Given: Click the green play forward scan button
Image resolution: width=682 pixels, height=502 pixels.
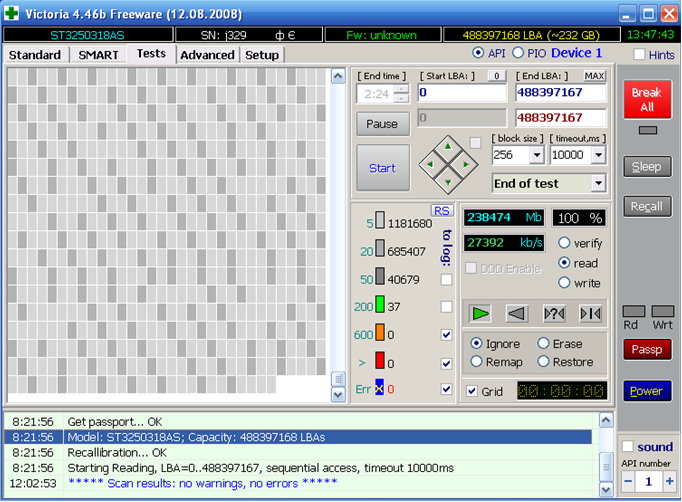Looking at the screenshot, I should coord(480,313).
